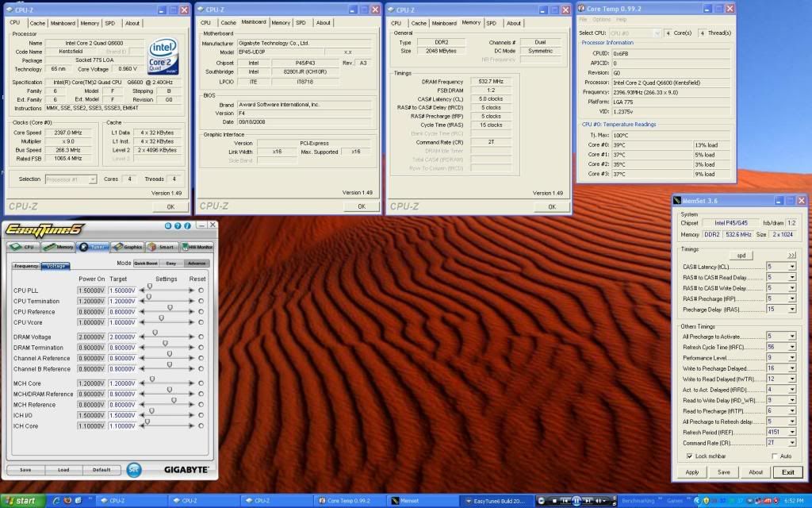This screenshot has height=508, width=812.
Task: Open Internet Explorer from quick launch bar
Action: click(x=56, y=501)
